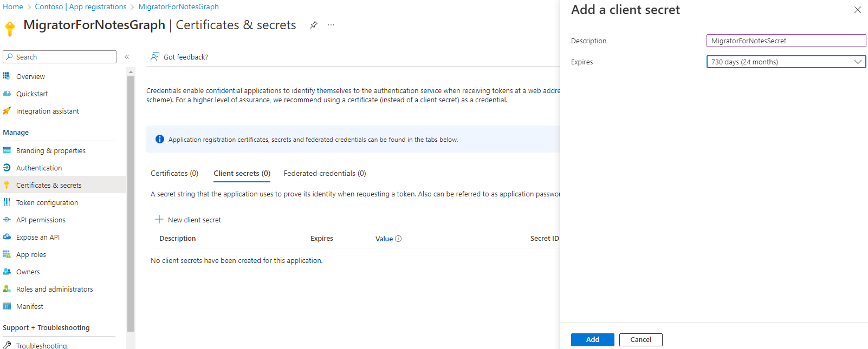
Task: Expand the Expires dropdown
Action: click(786, 62)
